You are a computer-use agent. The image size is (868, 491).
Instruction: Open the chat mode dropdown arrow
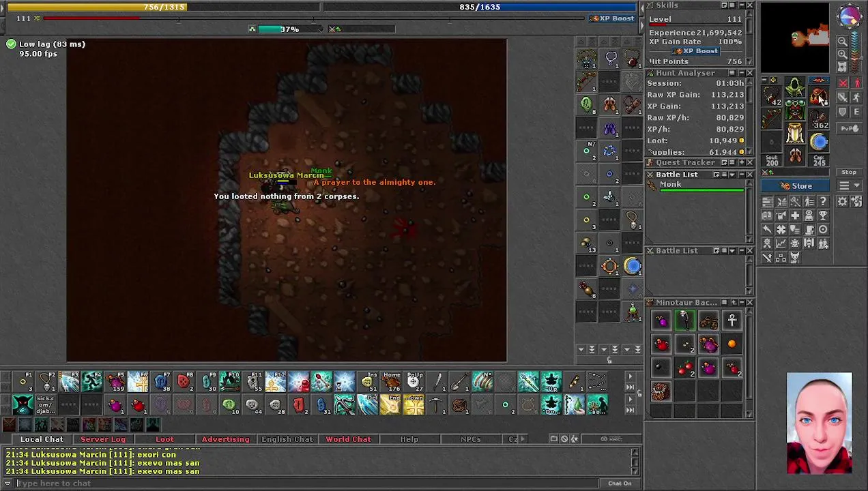point(8,483)
